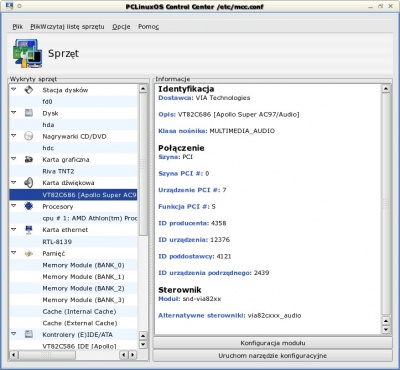Screen dimensions: 400x370
Task: Collapse the Procesory category arrow
Action: (14, 206)
